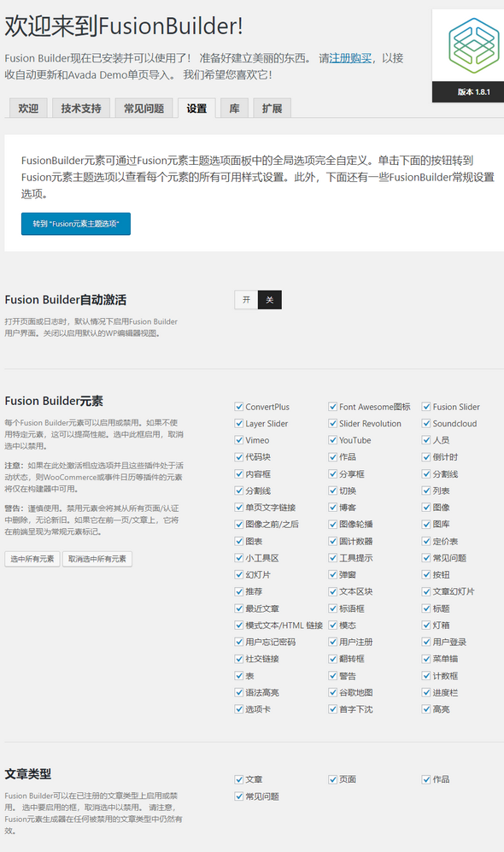Disable the 小工具区 element
Image resolution: width=504 pixels, height=852 pixels.
pos(239,558)
